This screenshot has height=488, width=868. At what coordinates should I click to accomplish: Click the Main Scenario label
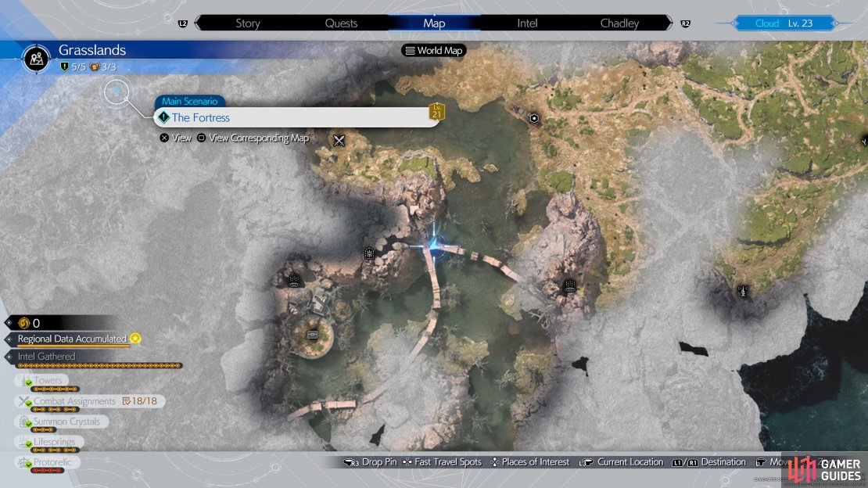coord(189,102)
